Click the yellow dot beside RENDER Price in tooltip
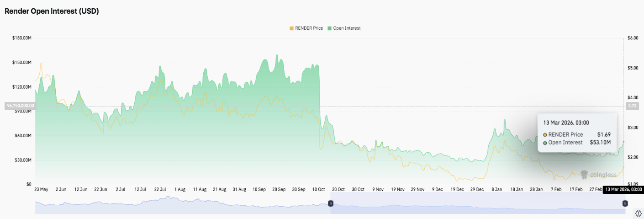Viewport: 644px width, 219px height. 545,135
